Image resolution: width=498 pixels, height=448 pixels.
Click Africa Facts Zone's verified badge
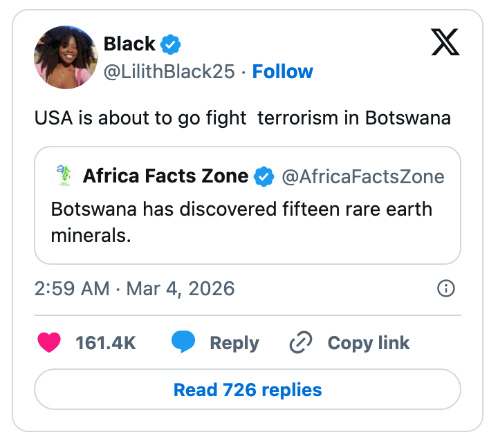tap(264, 176)
